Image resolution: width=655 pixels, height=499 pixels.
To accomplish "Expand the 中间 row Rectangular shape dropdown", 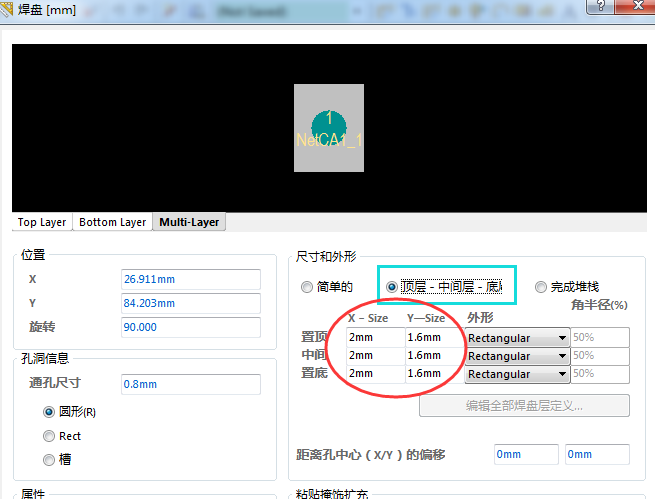I will coord(516,356).
